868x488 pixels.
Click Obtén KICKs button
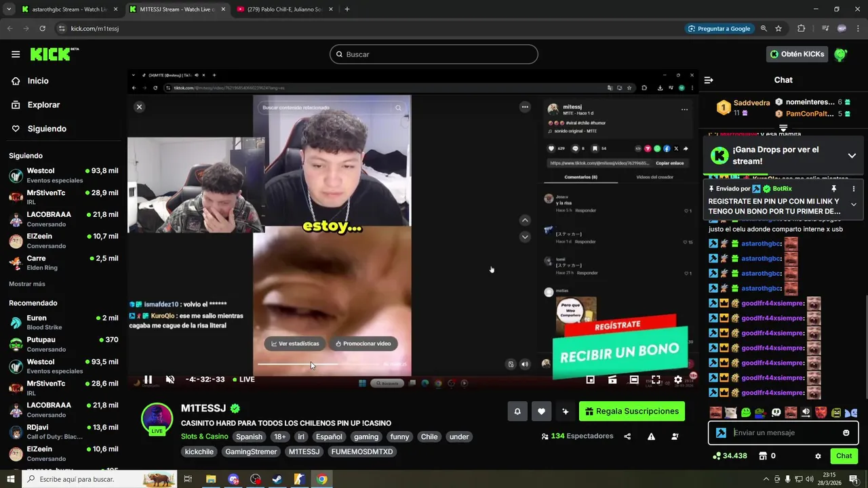pyautogui.click(x=797, y=54)
